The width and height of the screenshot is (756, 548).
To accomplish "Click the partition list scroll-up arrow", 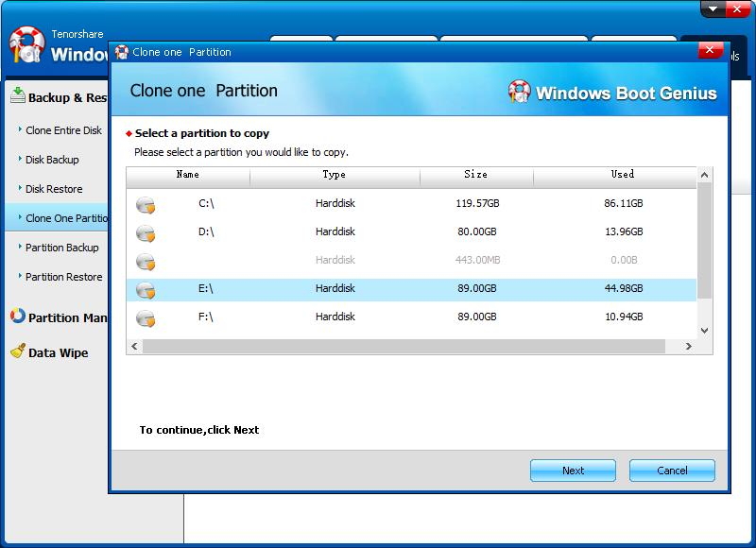I will tap(704, 175).
